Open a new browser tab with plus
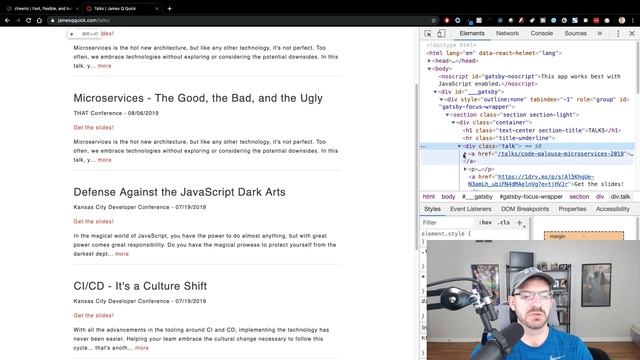 (x=169, y=8)
